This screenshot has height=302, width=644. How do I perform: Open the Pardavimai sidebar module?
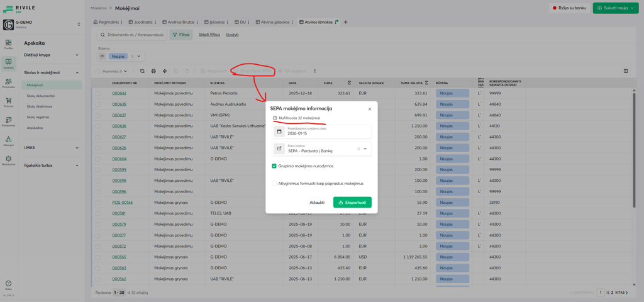pyautogui.click(x=8, y=121)
